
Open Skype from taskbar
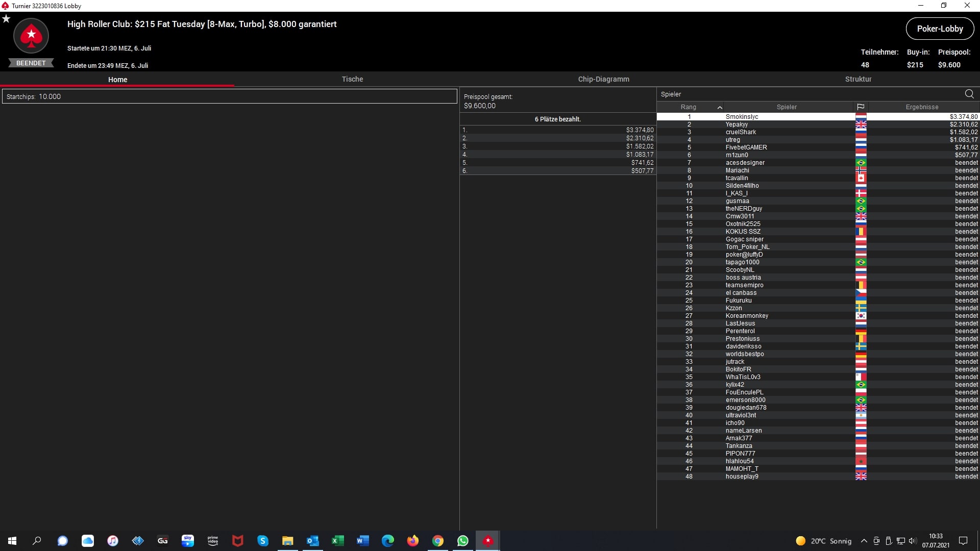[262, 541]
